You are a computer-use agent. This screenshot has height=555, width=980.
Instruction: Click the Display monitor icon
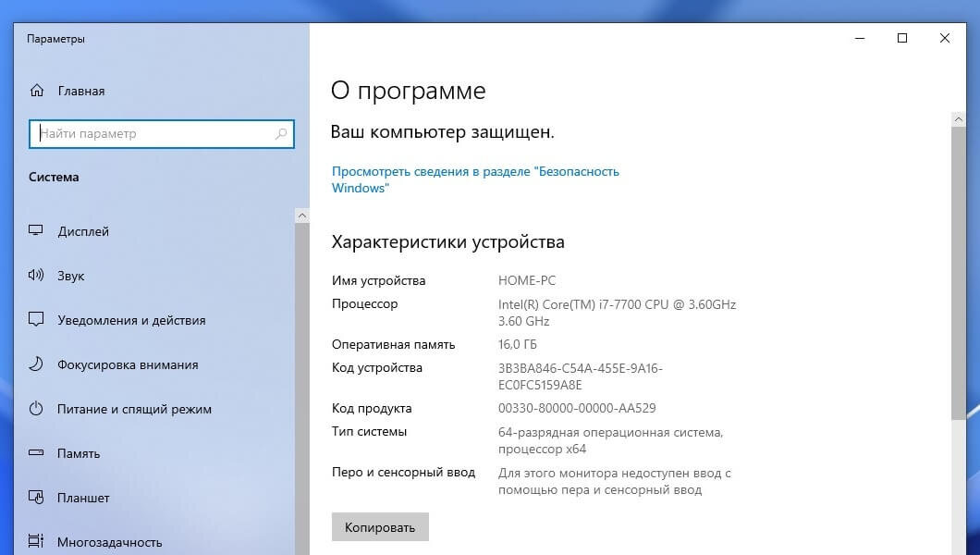click(x=36, y=230)
